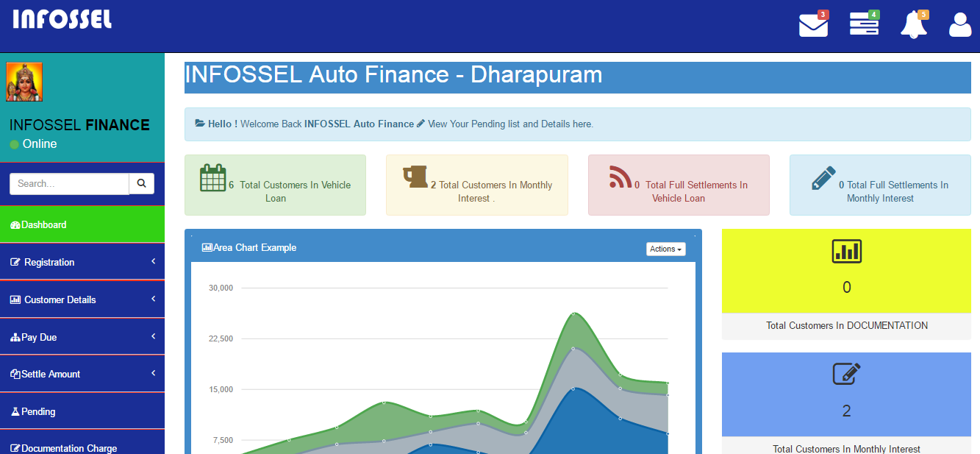
Task: Expand the Registration menu
Action: [x=82, y=262]
